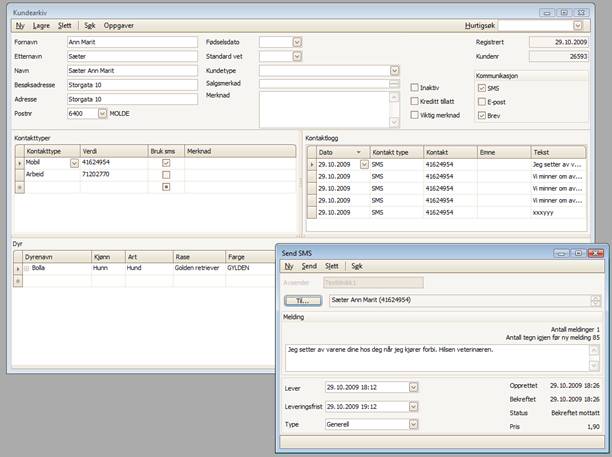Open the Hurtigsøk dropdown arrow
Viewport: 612px width, 457px height.
[x=578, y=26]
